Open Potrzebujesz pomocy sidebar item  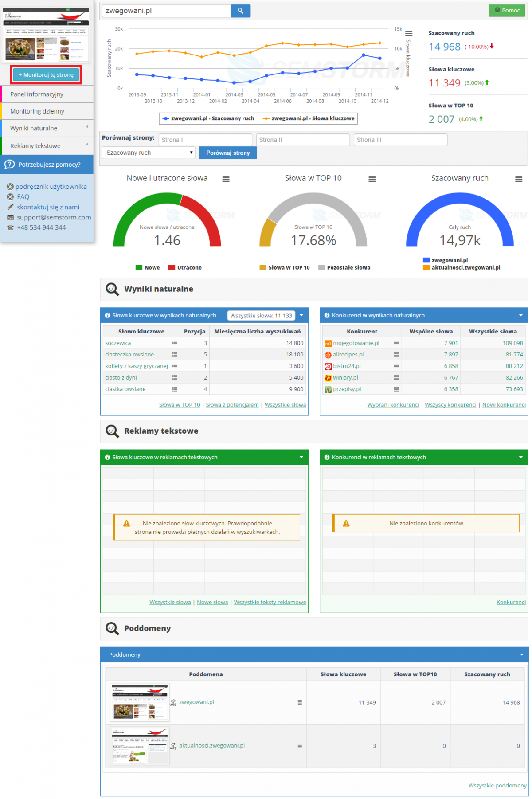point(47,164)
